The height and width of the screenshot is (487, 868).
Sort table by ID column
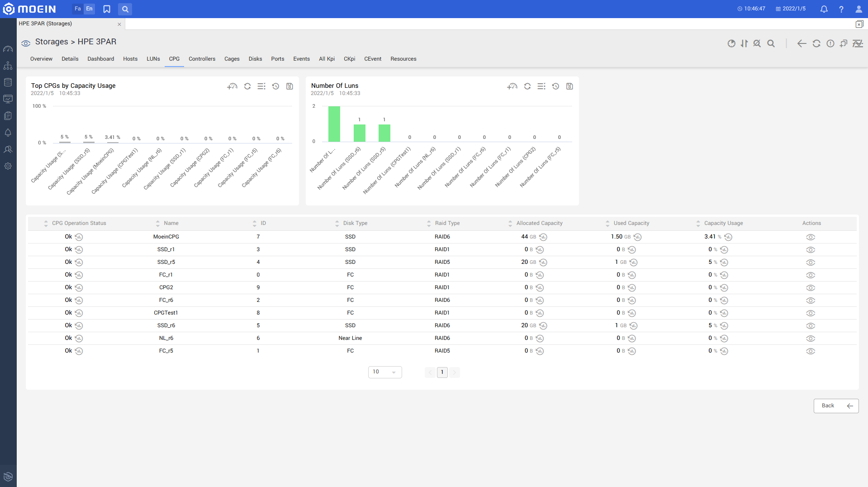click(255, 224)
